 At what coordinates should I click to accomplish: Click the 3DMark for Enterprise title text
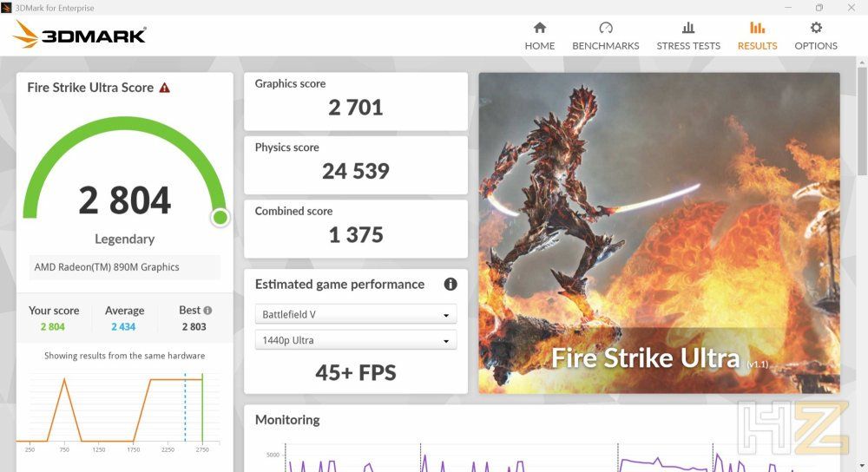pos(54,8)
